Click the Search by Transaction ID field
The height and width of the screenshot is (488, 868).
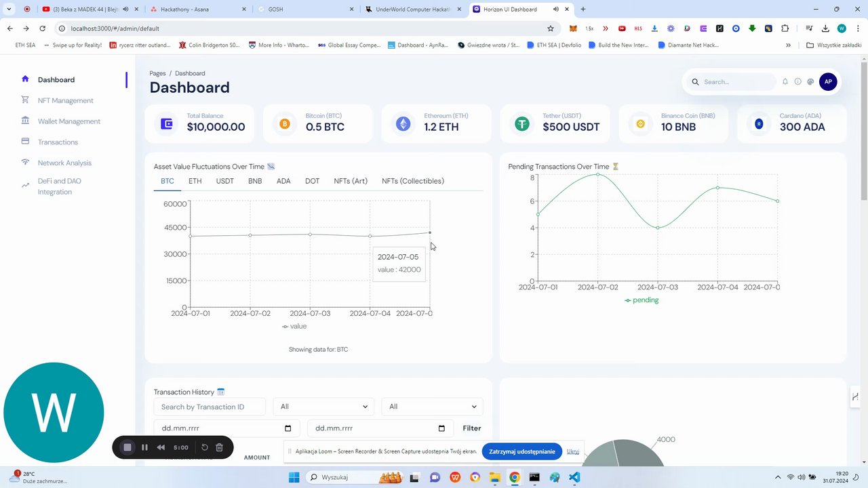(210, 407)
